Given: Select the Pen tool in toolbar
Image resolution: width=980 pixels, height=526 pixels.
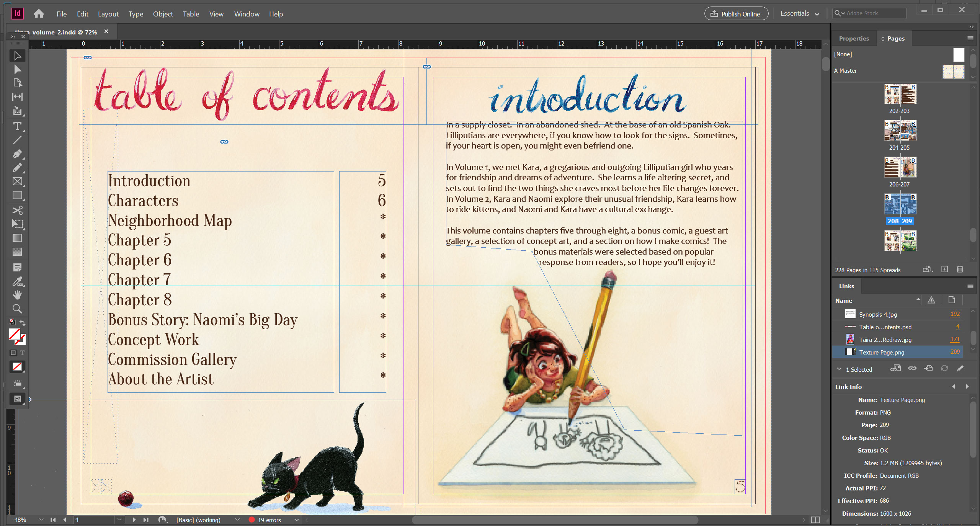Looking at the screenshot, I should tap(17, 154).
